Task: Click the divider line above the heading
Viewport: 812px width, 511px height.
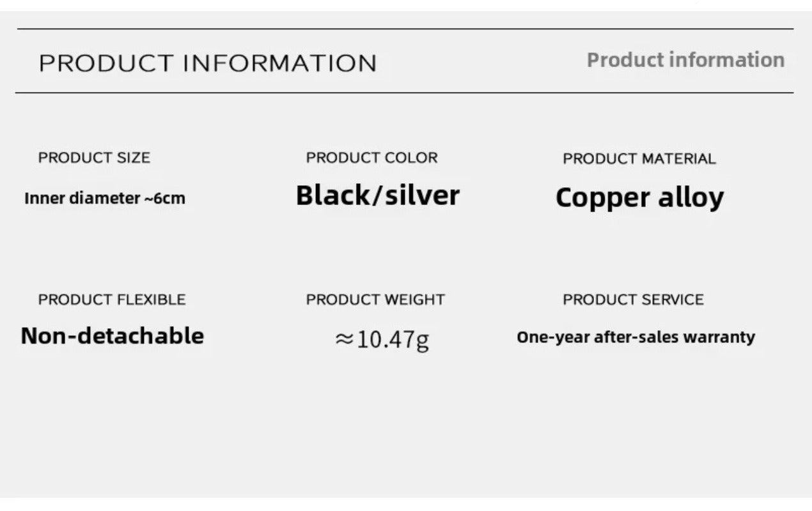Action: [405, 29]
